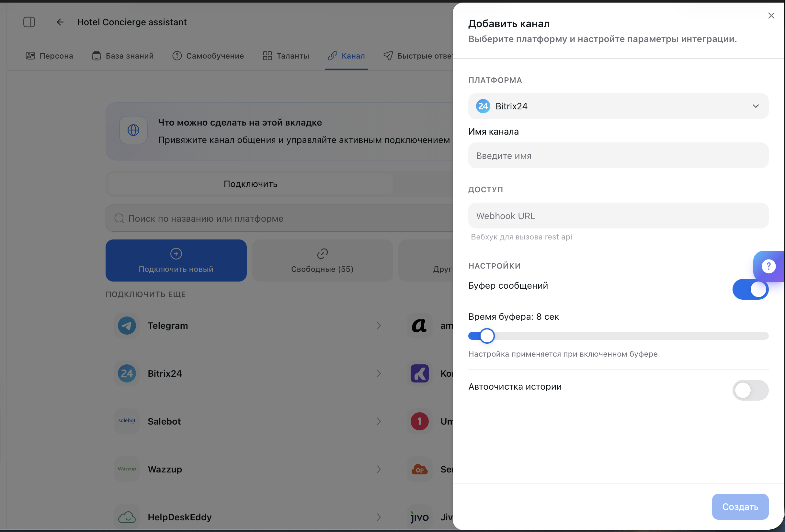
Task: Click the Самообучение question icon
Action: [x=177, y=56]
